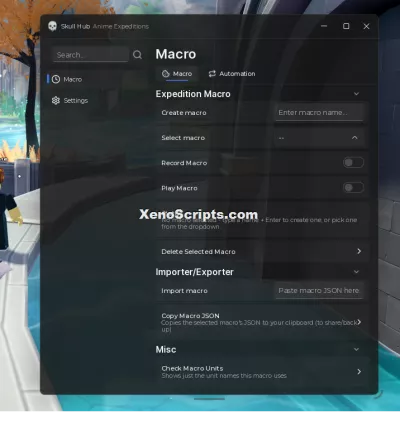The height and width of the screenshot is (428, 400).
Task: Click the sidebar Search box
Action: [91, 55]
